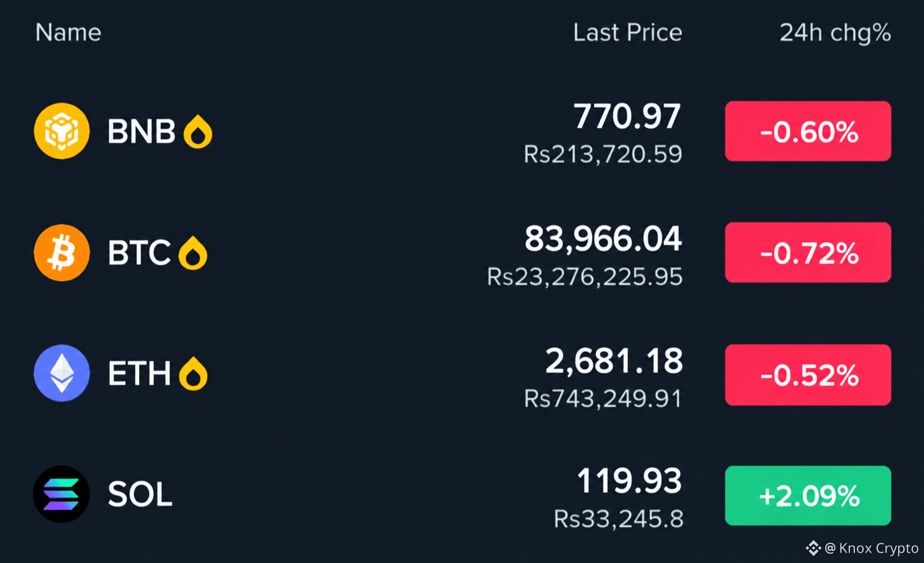Sort by 24h chg% column header
924x563 pixels.
pos(835,33)
